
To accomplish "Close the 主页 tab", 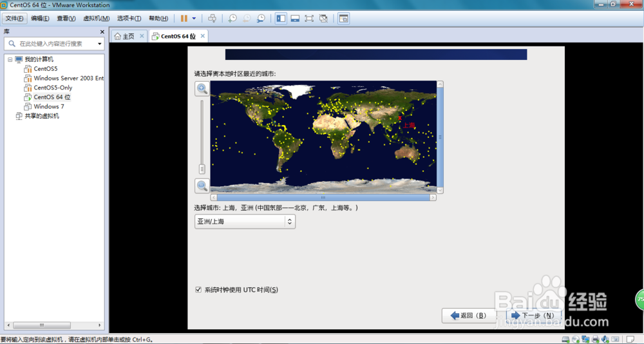I will click(142, 36).
